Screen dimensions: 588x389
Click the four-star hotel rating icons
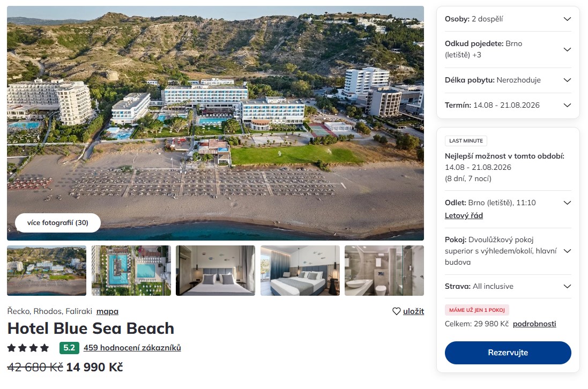click(28, 348)
